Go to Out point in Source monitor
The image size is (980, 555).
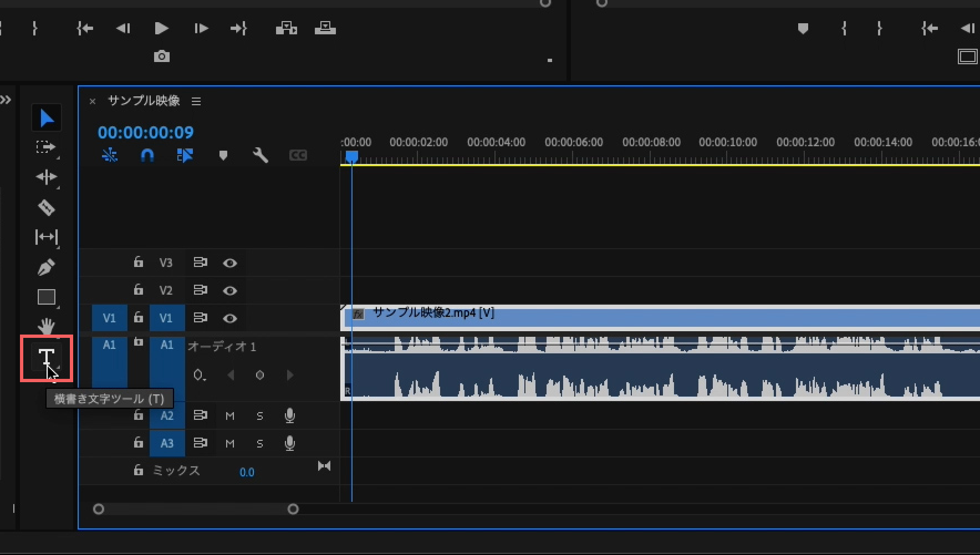(x=238, y=28)
